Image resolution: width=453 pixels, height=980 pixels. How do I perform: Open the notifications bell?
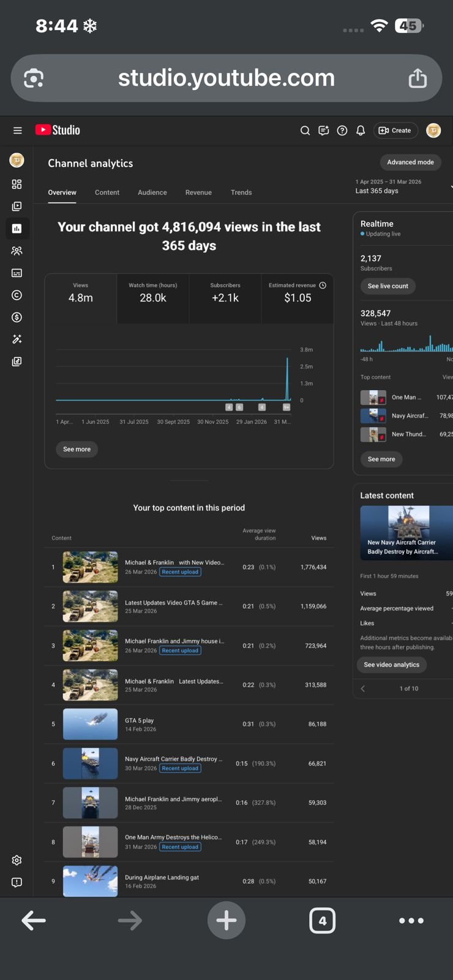point(361,130)
